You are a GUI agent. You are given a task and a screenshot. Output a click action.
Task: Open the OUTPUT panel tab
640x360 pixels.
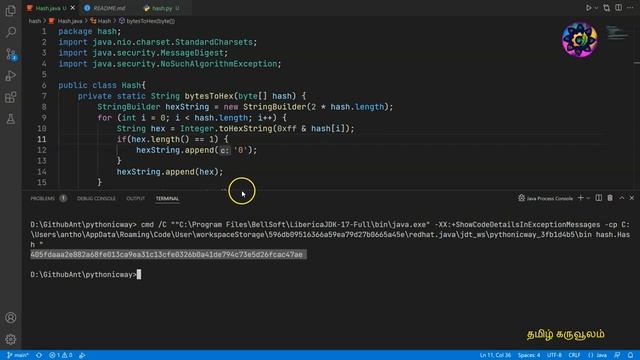click(x=136, y=198)
